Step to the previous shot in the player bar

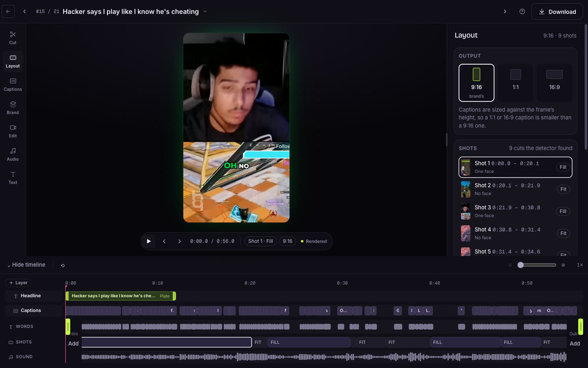(x=164, y=241)
